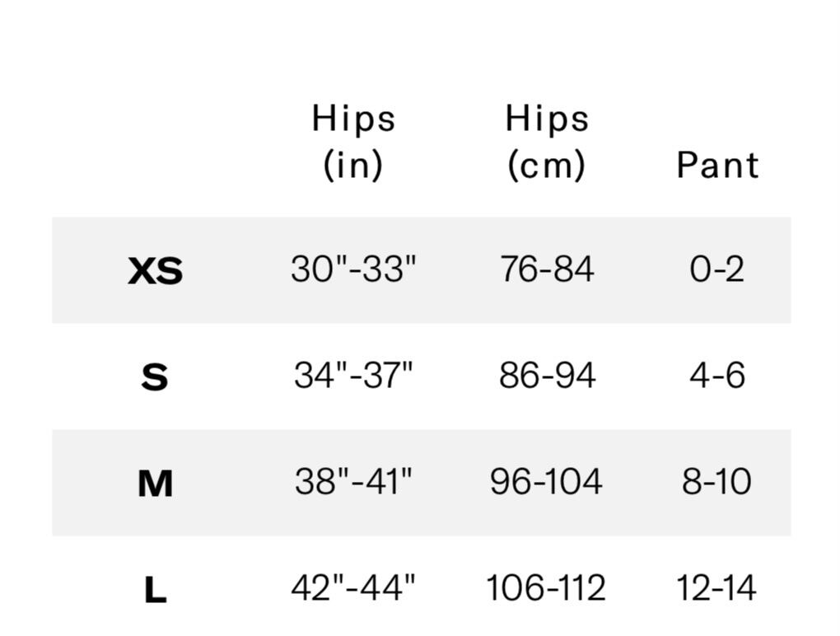Click the empty top-left header cell
Image resolution: width=840 pixels, height=636 pixels.
[x=156, y=142]
